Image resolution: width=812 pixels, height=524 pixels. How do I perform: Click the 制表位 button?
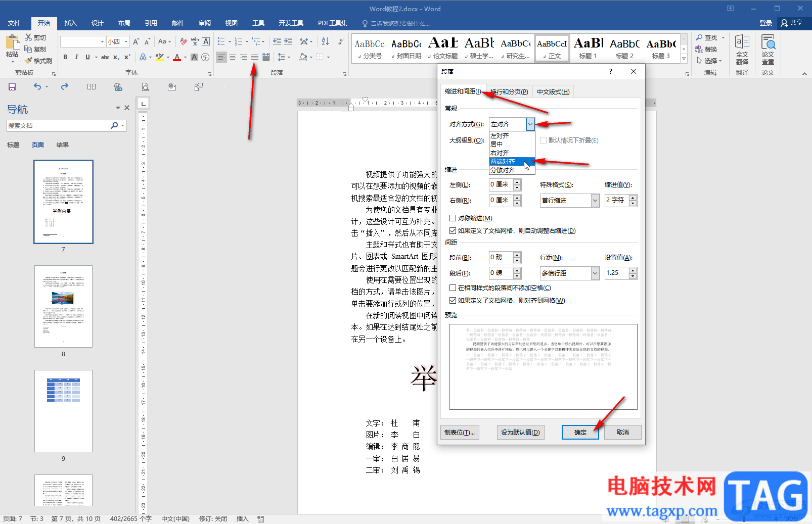tap(460, 433)
